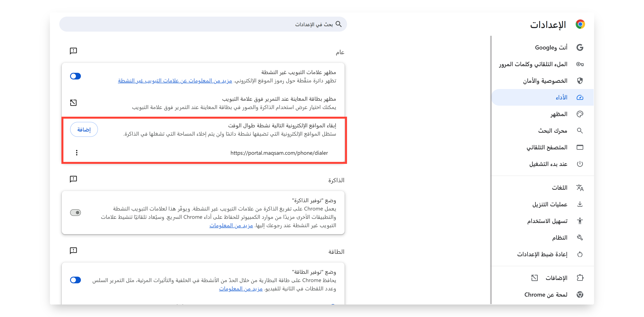Click the إبقاء المواقع الإلكترونية التالية نشطة heading
Screen dimensions: 644x317
point(282,125)
